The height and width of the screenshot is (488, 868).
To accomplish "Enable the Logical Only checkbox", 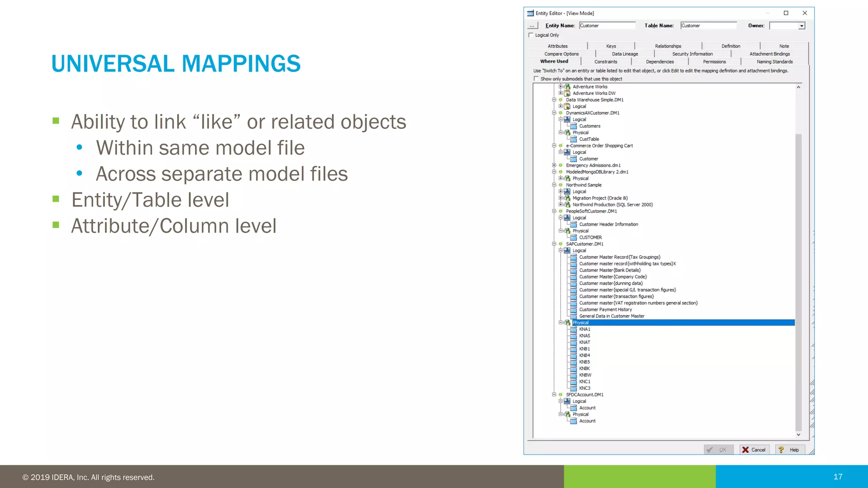I will pyautogui.click(x=531, y=35).
